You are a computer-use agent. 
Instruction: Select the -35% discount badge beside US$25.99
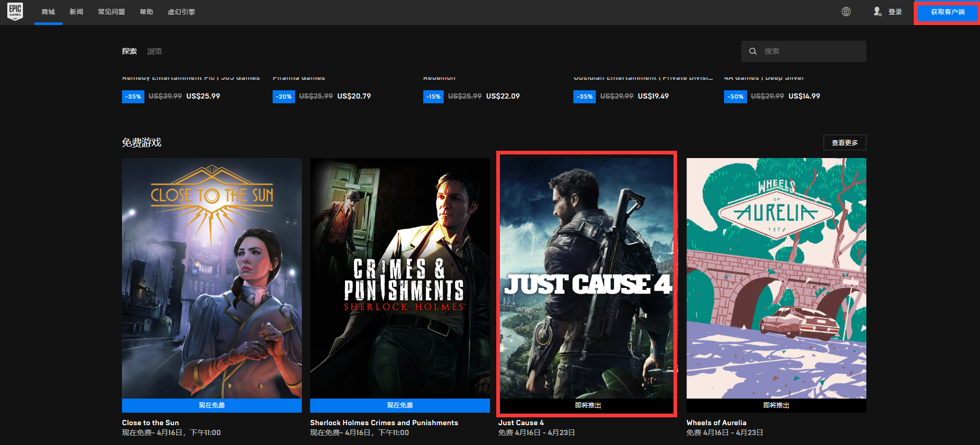coord(133,97)
